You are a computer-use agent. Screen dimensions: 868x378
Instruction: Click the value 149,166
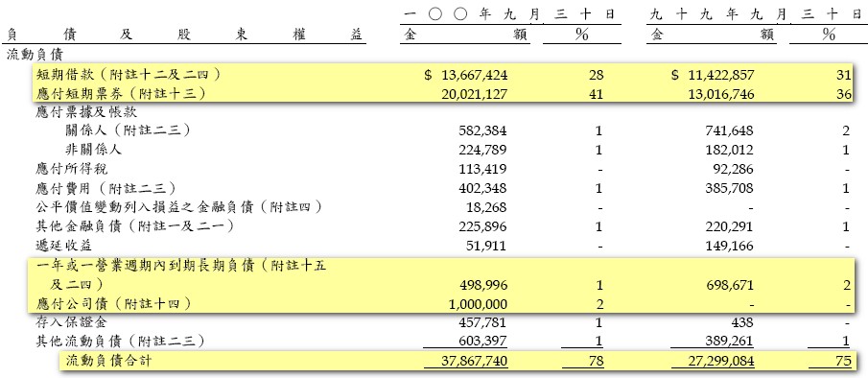(x=730, y=246)
